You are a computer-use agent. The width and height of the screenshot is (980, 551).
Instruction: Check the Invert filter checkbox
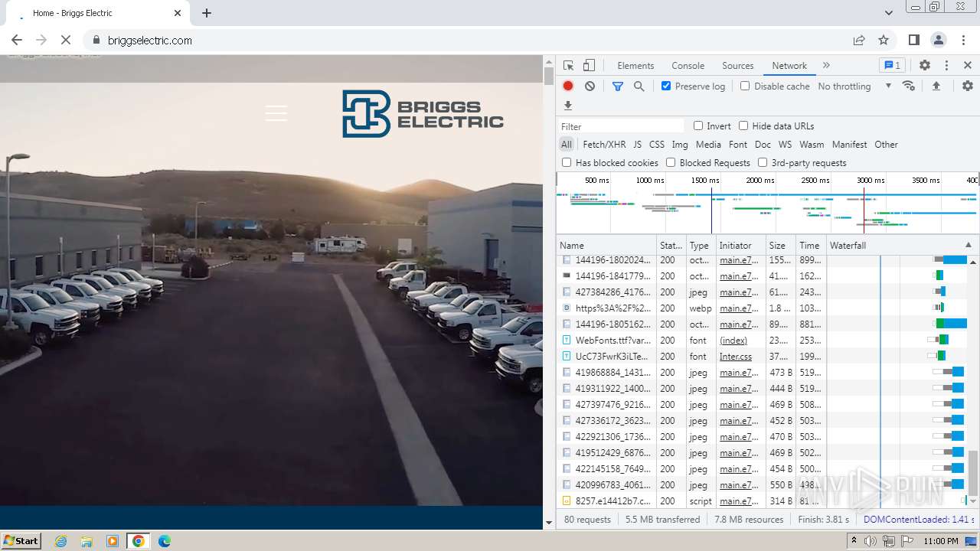[698, 126]
